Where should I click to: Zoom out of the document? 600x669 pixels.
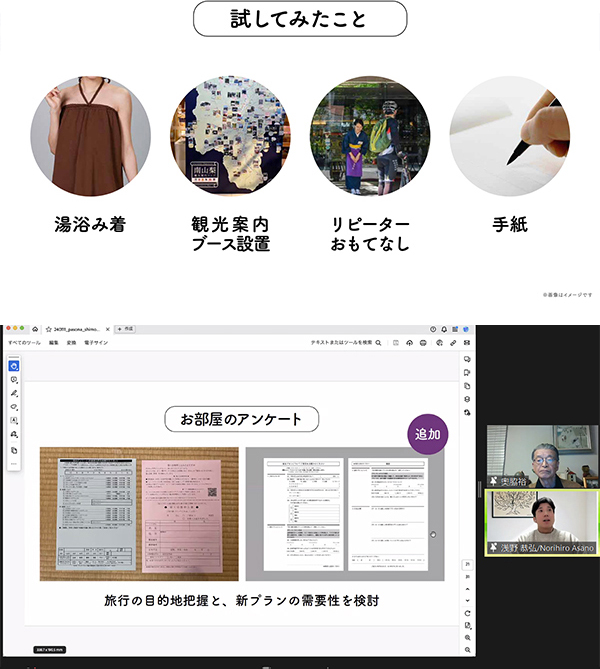click(x=467, y=650)
